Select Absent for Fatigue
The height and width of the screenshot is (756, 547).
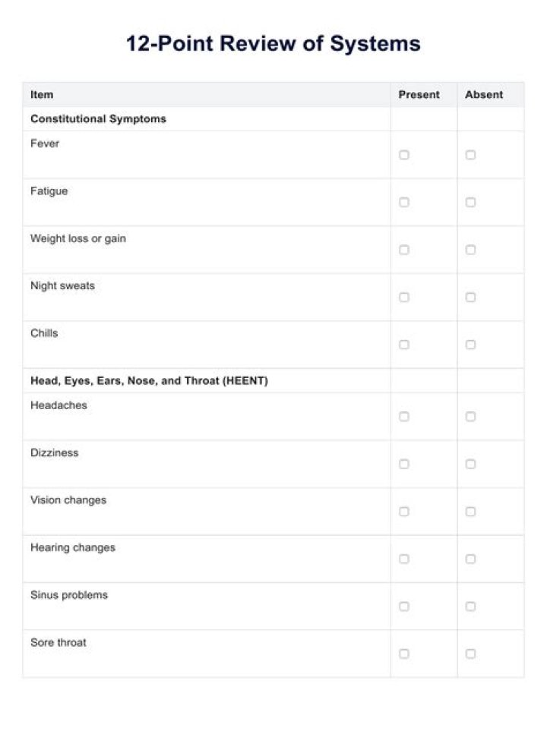470,202
